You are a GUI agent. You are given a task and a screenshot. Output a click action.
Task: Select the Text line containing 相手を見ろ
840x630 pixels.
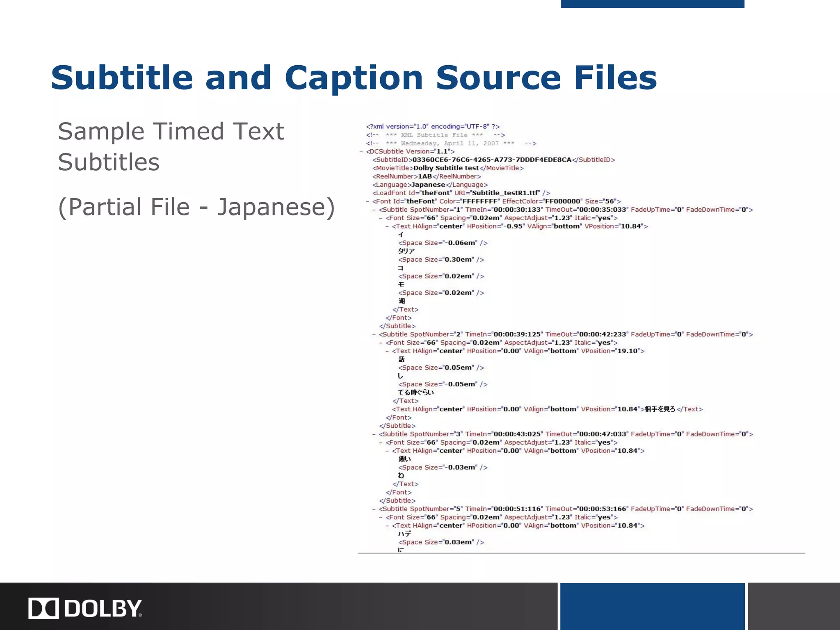coord(547,409)
